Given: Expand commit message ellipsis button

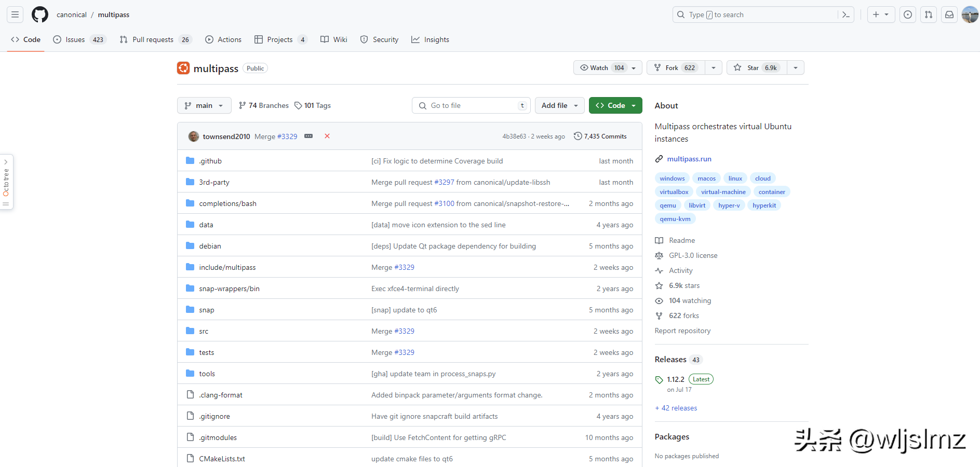Looking at the screenshot, I should pyautogui.click(x=308, y=136).
